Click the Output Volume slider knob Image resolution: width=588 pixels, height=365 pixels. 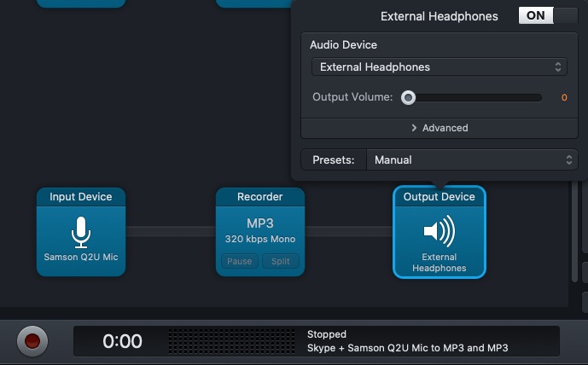(x=408, y=98)
